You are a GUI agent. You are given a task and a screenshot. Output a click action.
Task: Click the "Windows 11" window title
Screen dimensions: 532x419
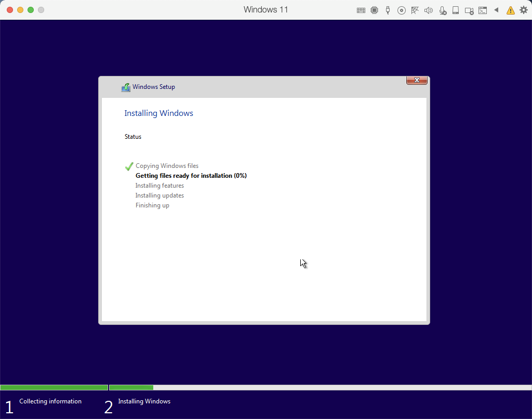[x=265, y=10]
